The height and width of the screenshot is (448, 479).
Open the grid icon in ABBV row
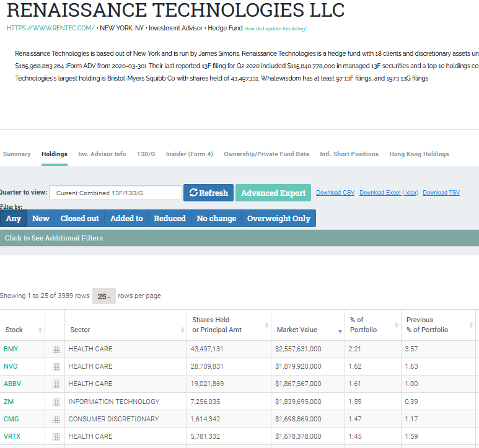point(56,384)
